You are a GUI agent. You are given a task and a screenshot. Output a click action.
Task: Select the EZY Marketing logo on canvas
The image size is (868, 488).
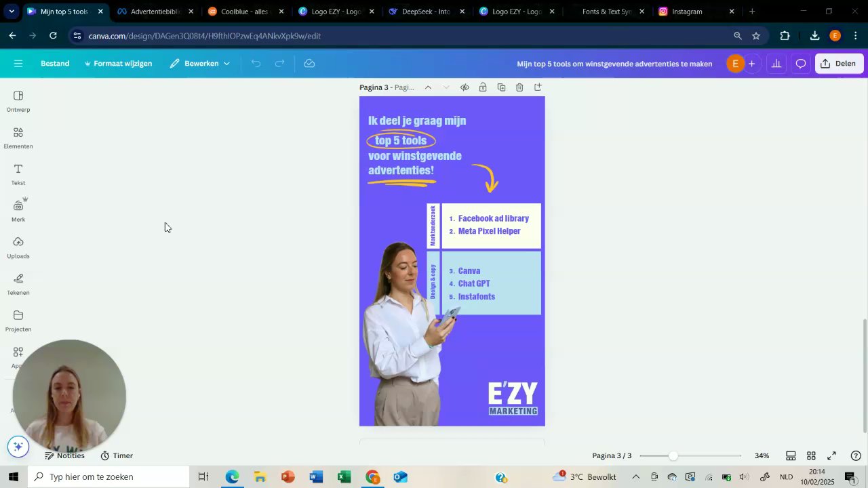(x=513, y=399)
